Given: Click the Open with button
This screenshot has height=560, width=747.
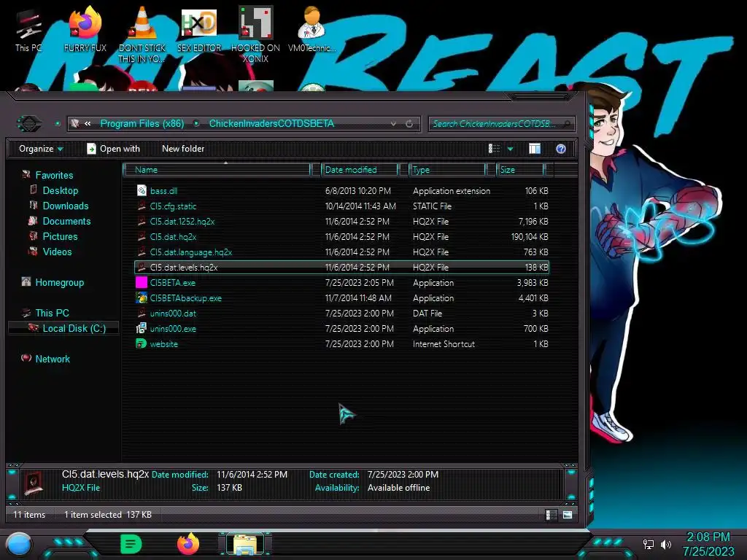Looking at the screenshot, I should click(113, 149).
